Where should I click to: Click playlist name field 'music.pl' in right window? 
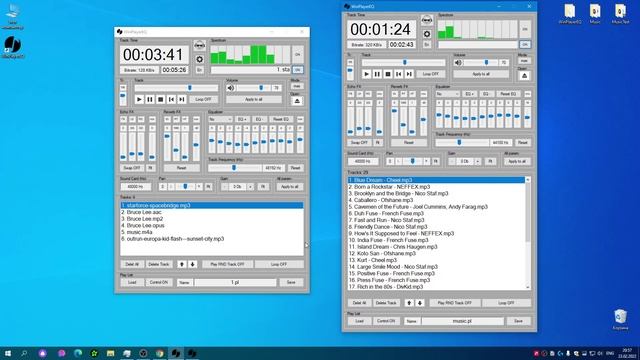[462, 321]
